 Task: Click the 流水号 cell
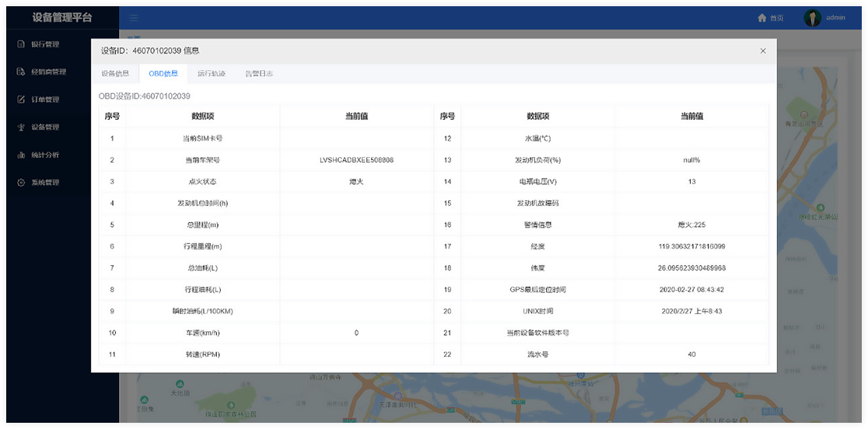click(x=537, y=354)
